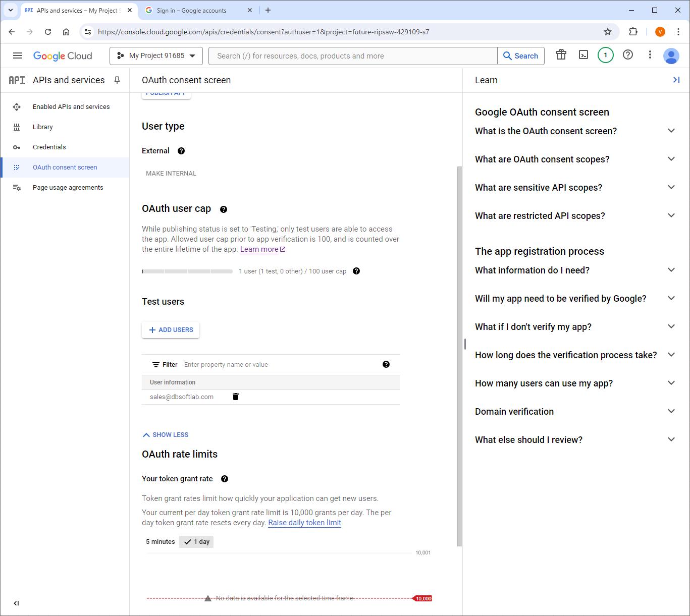Open a new browser tab
This screenshot has height=616, width=690.
268,10
